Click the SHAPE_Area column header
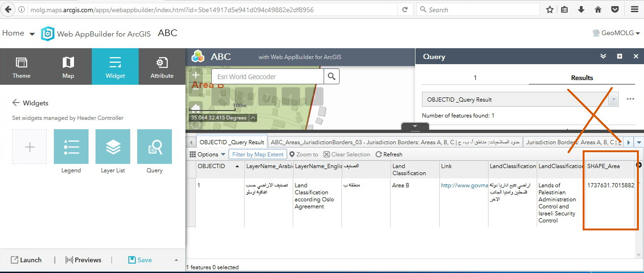 tap(609, 169)
